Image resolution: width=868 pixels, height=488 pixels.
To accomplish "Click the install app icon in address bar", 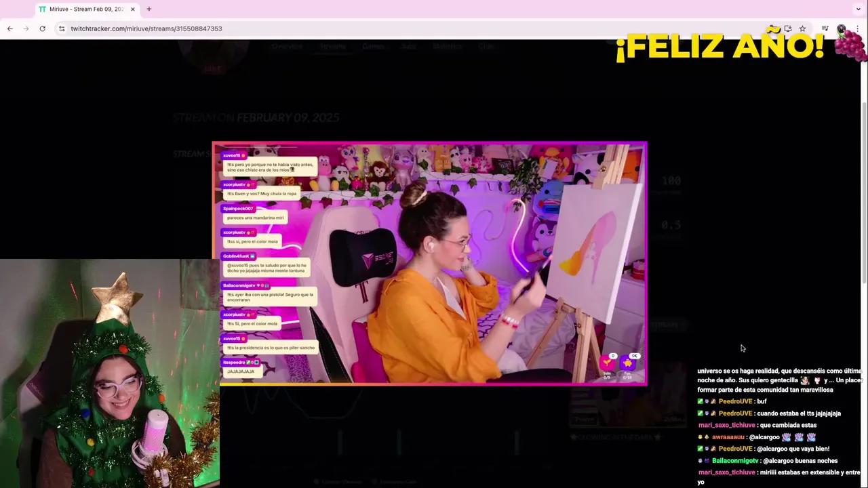I will pos(787,28).
